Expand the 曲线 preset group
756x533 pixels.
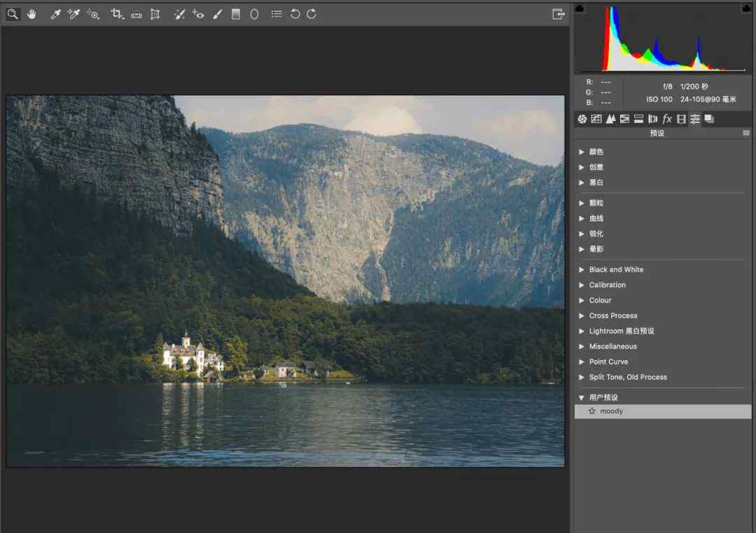pos(582,218)
